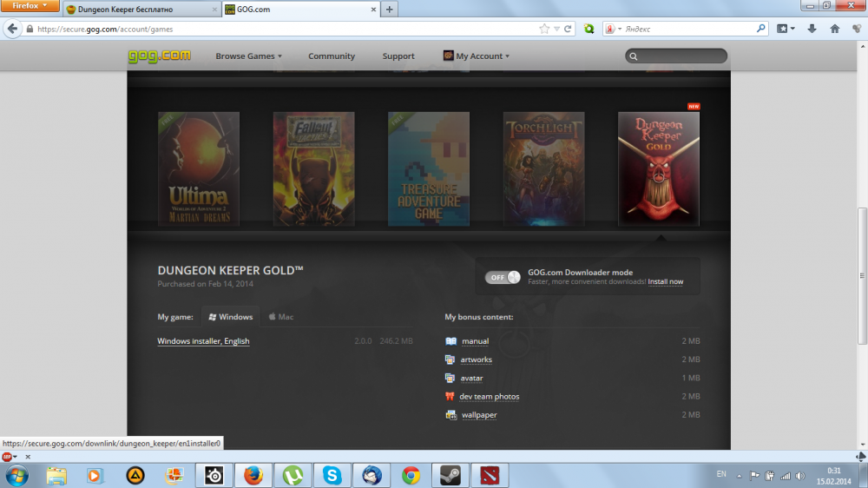868x488 pixels.
Task: Download the wallpaper bonus content
Action: 479,415
